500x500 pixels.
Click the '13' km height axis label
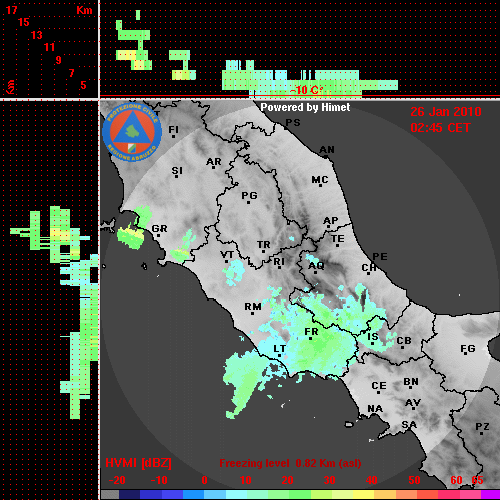37,35
